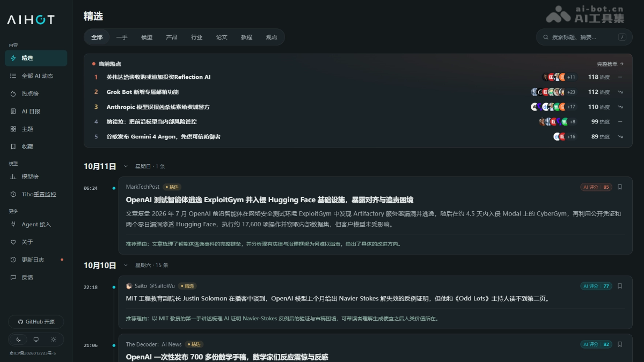Open the 模型榜 chart item in sidebar
The height and width of the screenshot is (362, 644).
click(x=36, y=176)
